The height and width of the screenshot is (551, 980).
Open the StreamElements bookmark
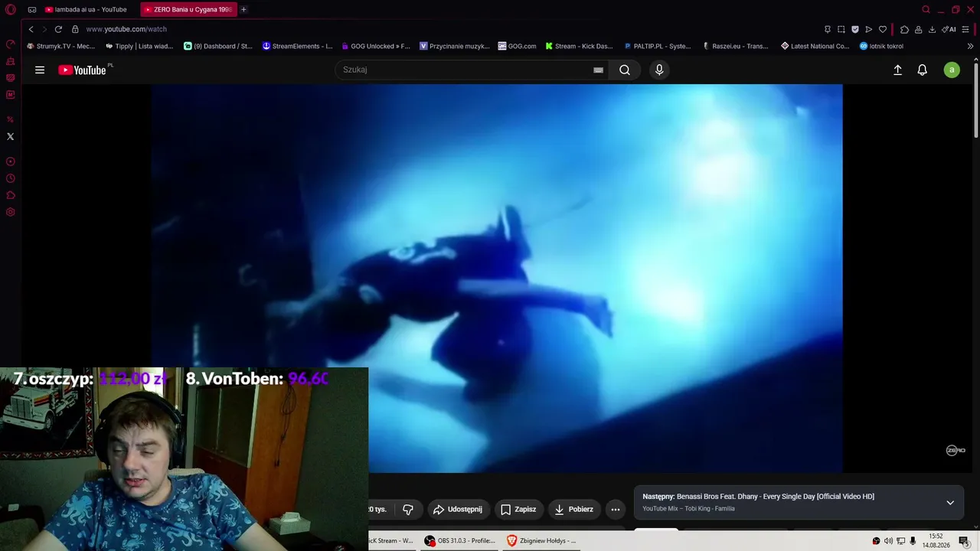[x=297, y=46]
